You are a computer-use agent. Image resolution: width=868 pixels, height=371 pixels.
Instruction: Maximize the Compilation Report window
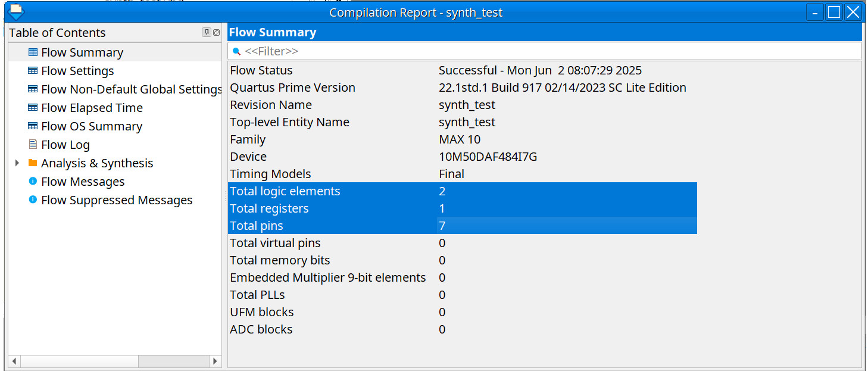833,12
